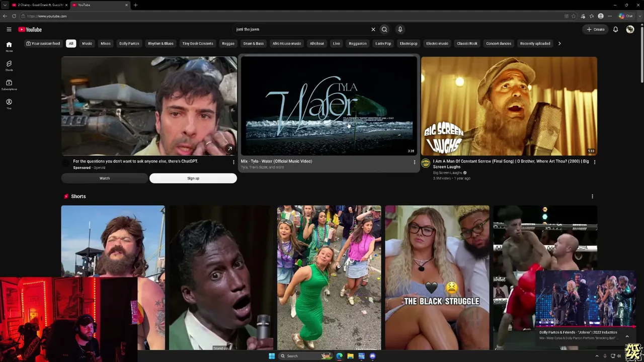Screen dimensions: 644x362
Task: Open more options for Constant Sorrow video
Action: [595, 162]
